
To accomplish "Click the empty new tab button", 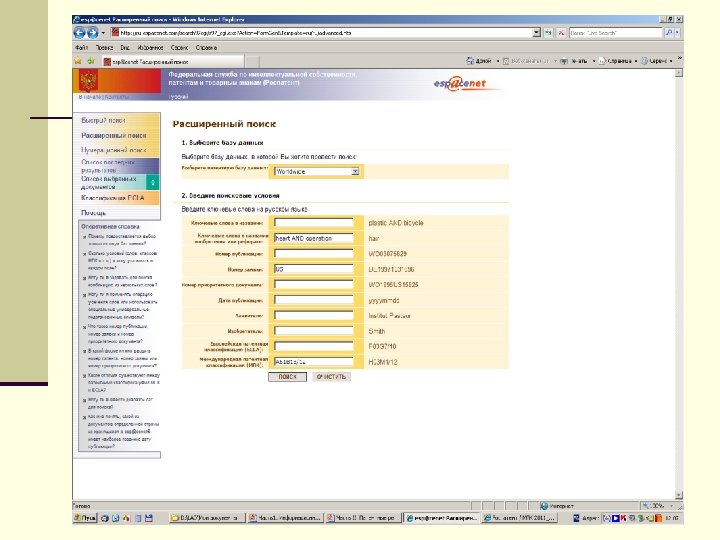I will [x=252, y=62].
